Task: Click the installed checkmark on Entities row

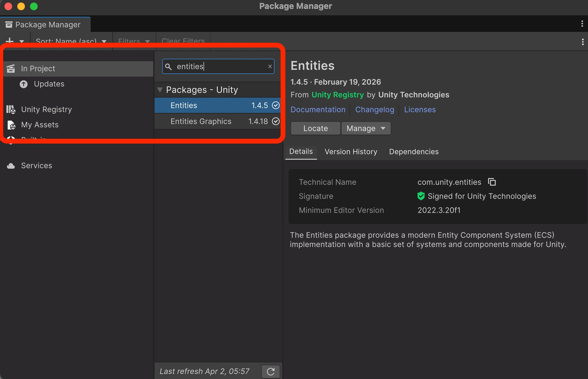Action: pyautogui.click(x=276, y=105)
